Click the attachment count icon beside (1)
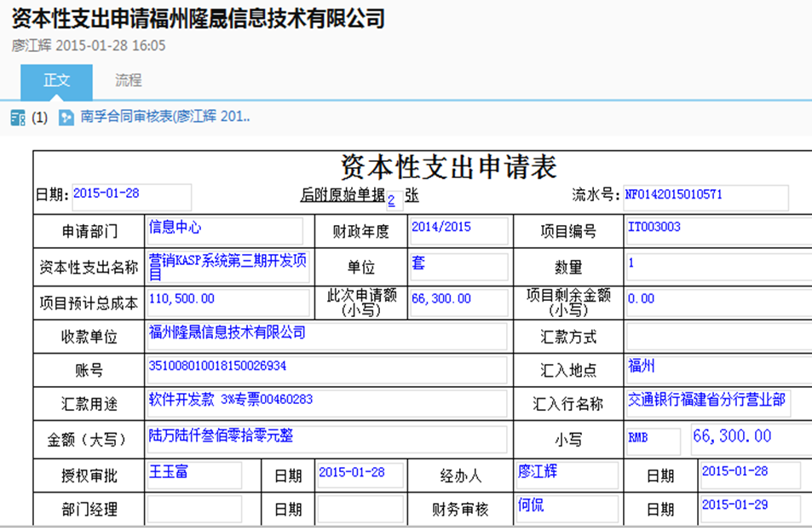This screenshot has height=531, width=812. [17, 118]
